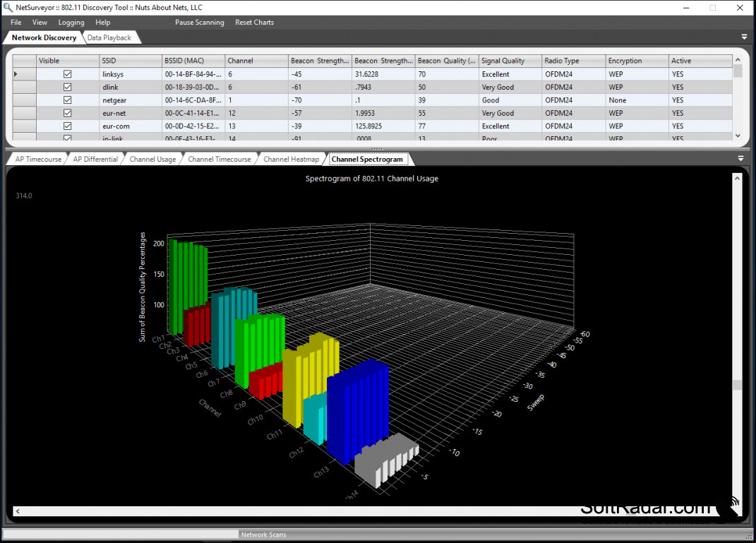Toggle visibility checkbox for eur-net
This screenshot has height=543, width=756.
coord(68,113)
